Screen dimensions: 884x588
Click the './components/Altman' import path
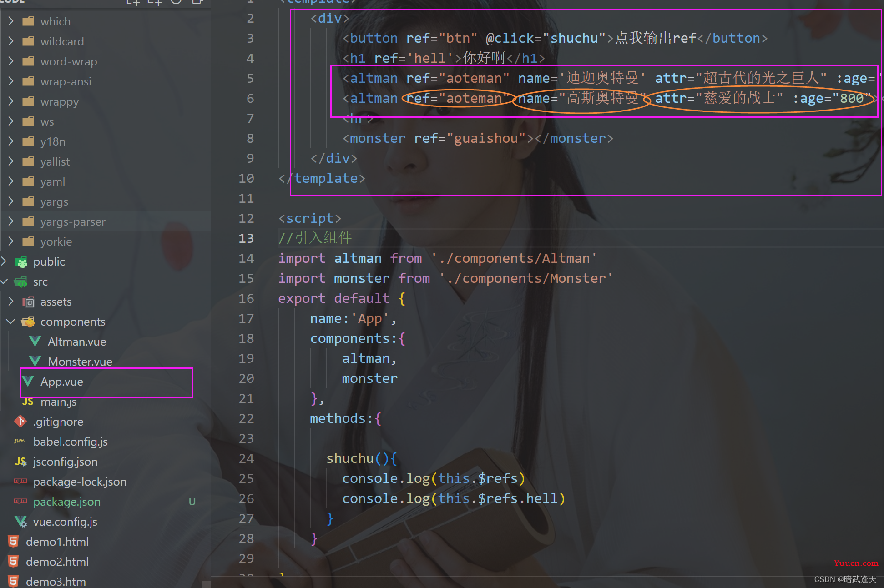[x=514, y=258]
